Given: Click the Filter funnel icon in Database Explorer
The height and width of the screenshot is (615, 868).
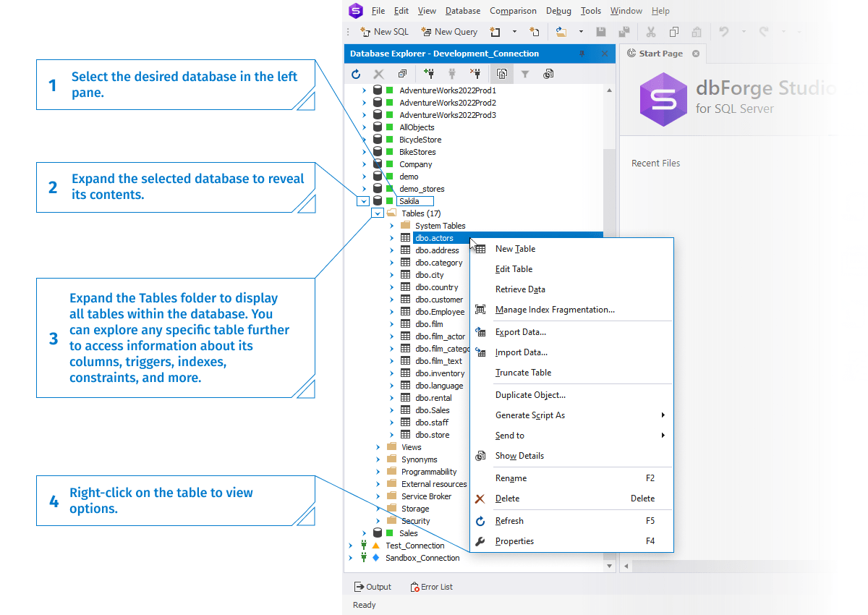Looking at the screenshot, I should click(x=525, y=74).
